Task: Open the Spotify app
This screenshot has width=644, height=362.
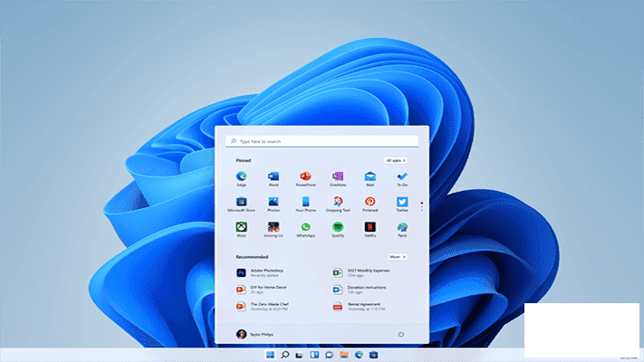Action: point(338,230)
